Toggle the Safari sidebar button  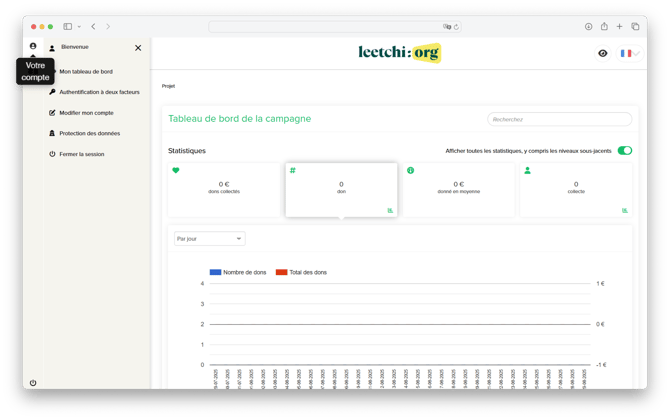(x=68, y=26)
